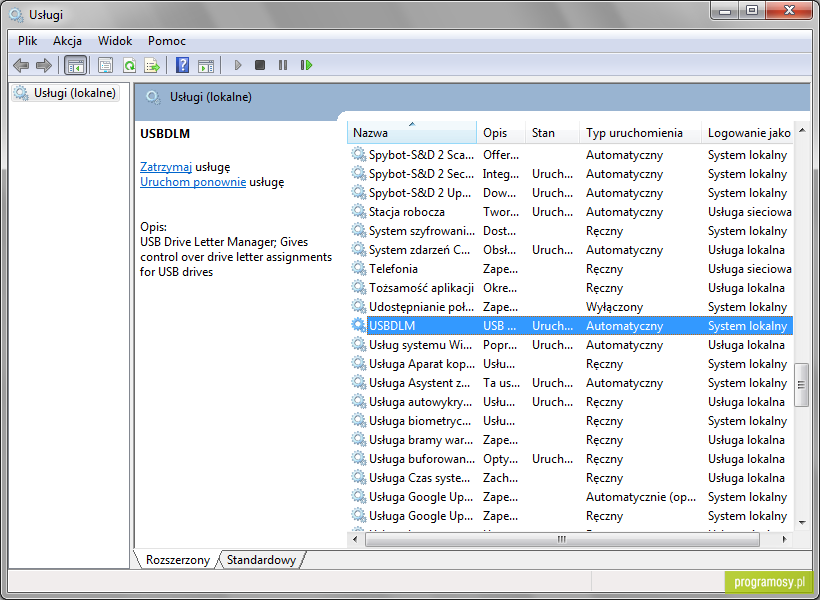Export the list using the toolbar icon
The image size is (820, 600).
[x=152, y=65]
